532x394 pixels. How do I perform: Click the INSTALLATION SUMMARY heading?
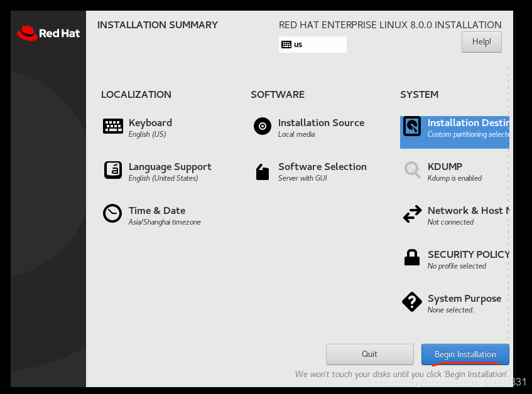point(158,24)
